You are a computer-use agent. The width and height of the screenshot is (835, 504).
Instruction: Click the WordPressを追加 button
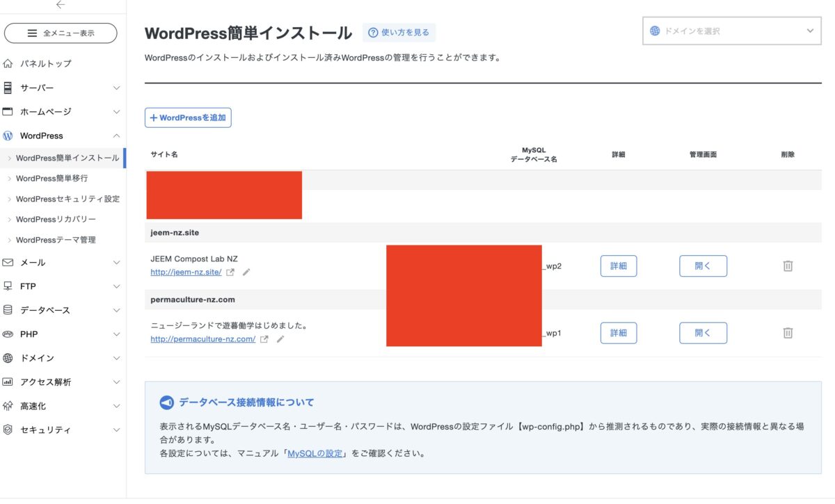[188, 117]
